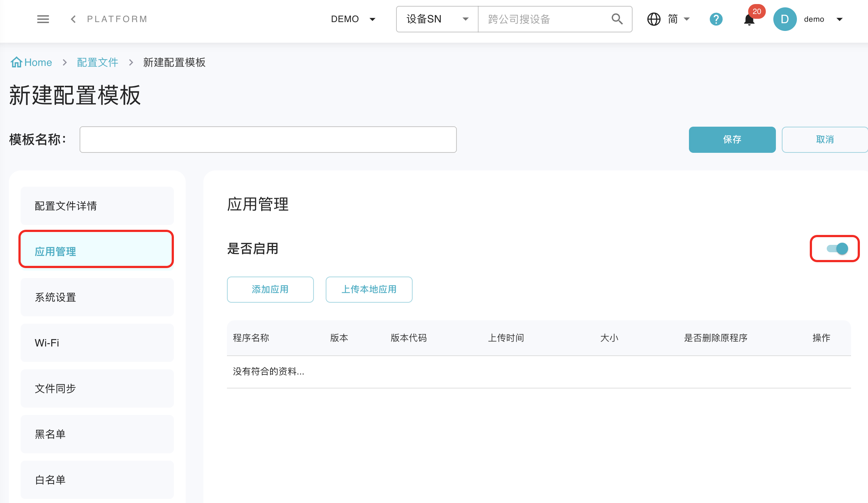Click the demo user avatar

(x=785, y=19)
